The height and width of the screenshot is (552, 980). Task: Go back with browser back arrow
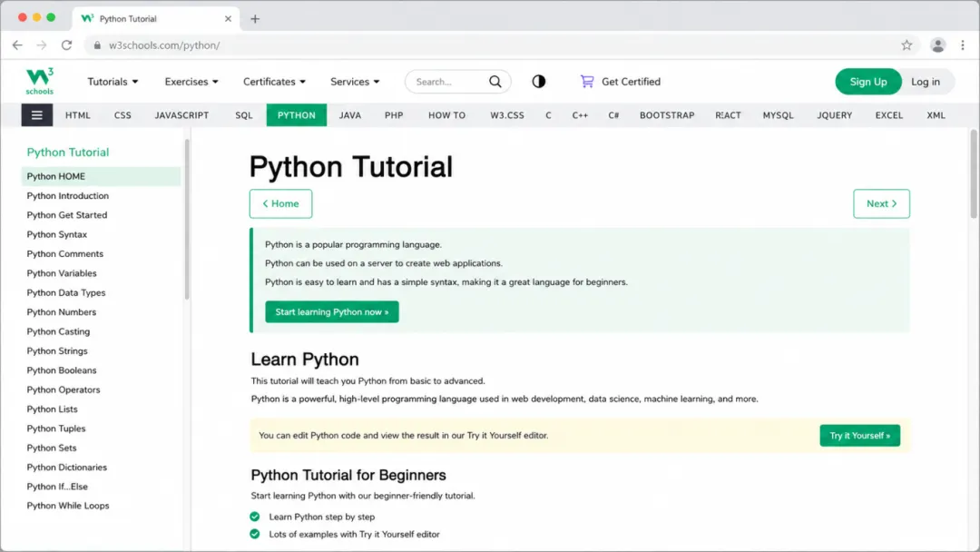tap(17, 45)
